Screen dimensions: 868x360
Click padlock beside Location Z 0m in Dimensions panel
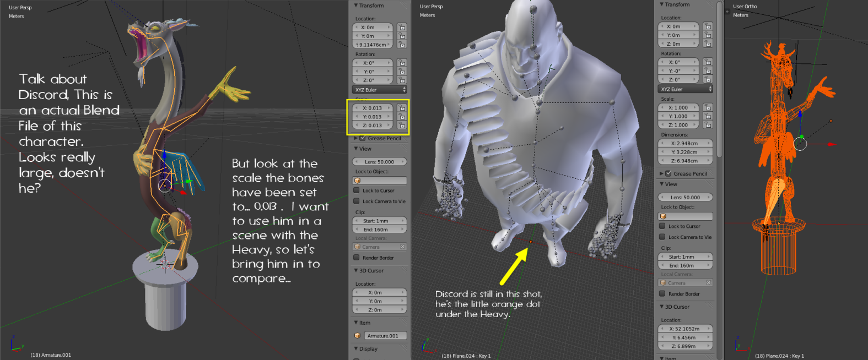point(708,43)
